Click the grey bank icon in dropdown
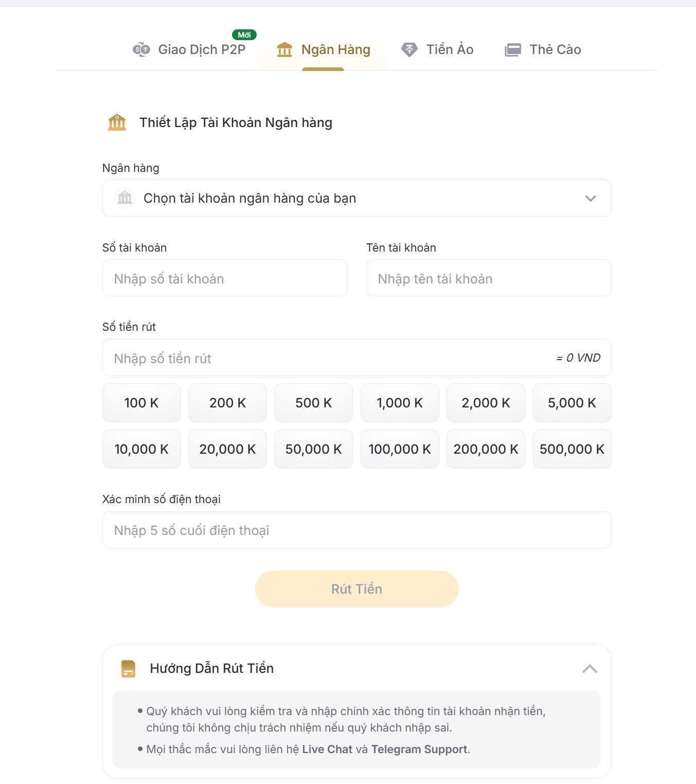The image size is (696, 784). pos(124,198)
